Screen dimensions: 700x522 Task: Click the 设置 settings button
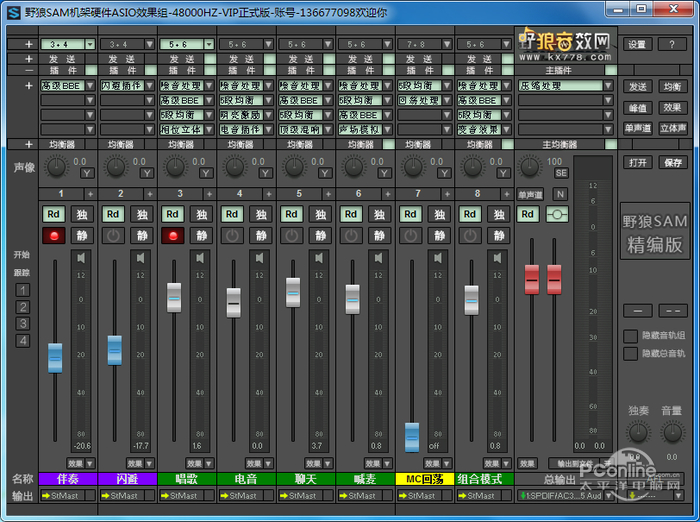637,44
